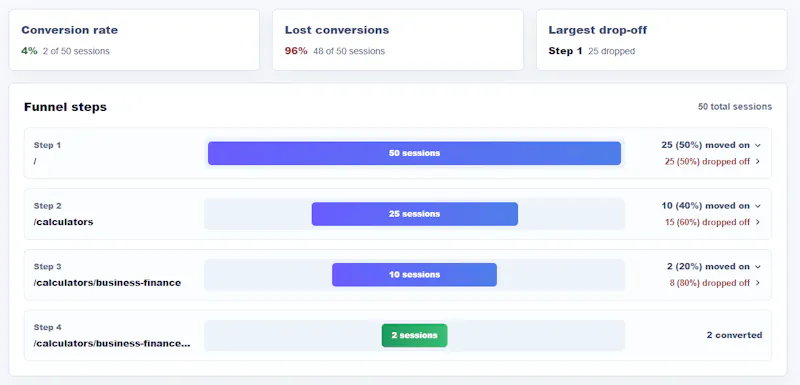Click 25 (50%) moved on text
Image resolution: width=800 pixels, height=385 pixels.
(706, 145)
